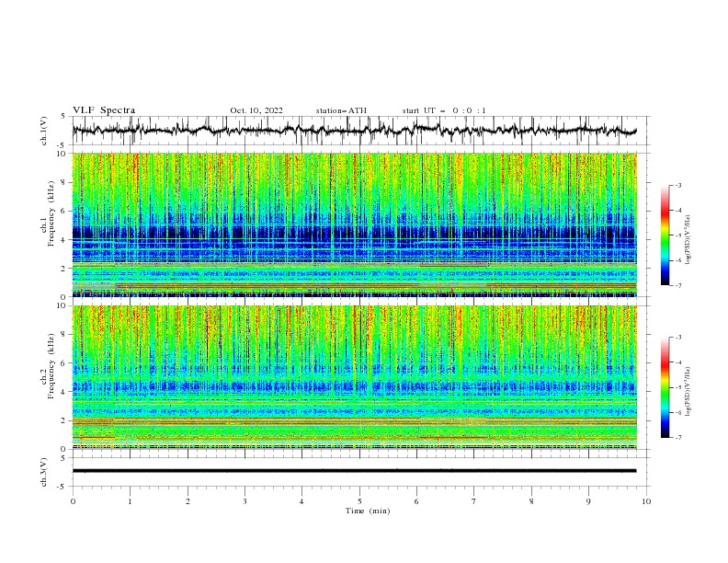Click the 'station=ATH' label
728x563 pixels.
coord(341,110)
